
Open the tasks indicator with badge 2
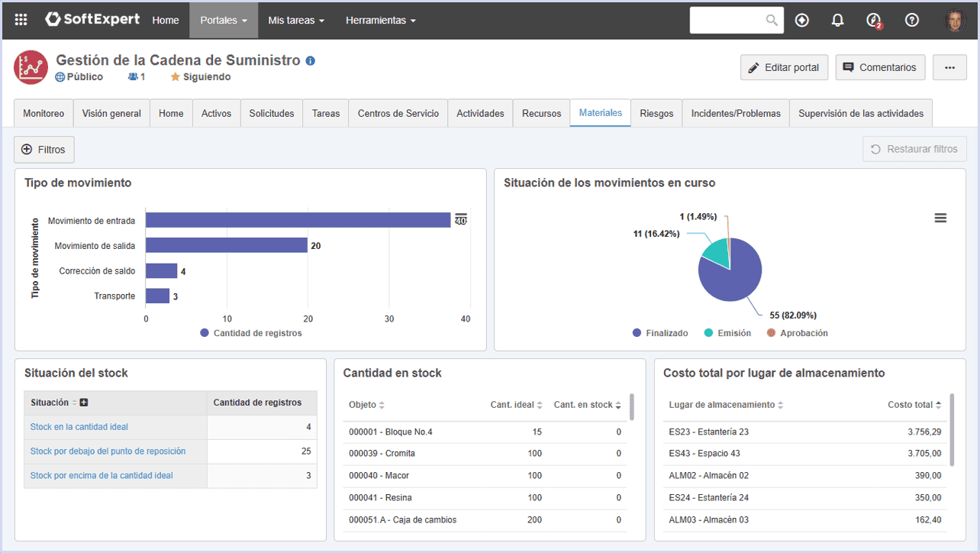pyautogui.click(x=874, y=21)
